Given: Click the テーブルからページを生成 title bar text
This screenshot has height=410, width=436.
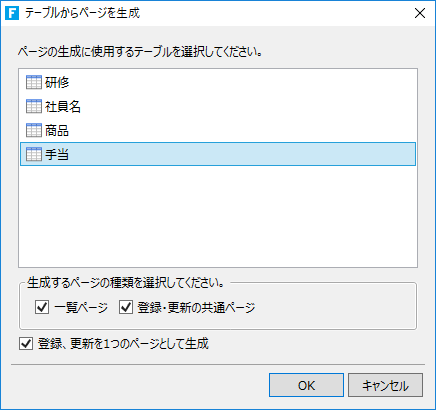Looking at the screenshot, I should point(82,13).
